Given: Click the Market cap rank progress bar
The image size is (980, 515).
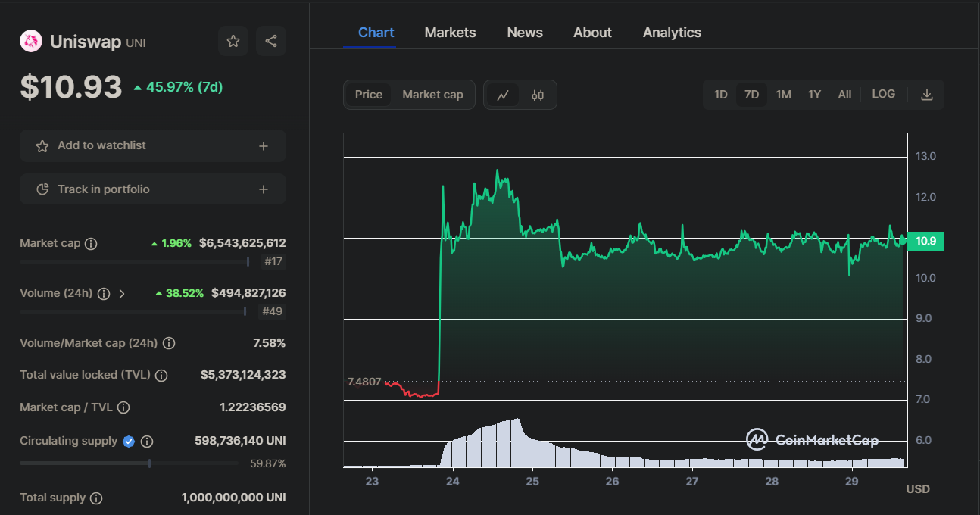Looking at the screenshot, I should [135, 261].
